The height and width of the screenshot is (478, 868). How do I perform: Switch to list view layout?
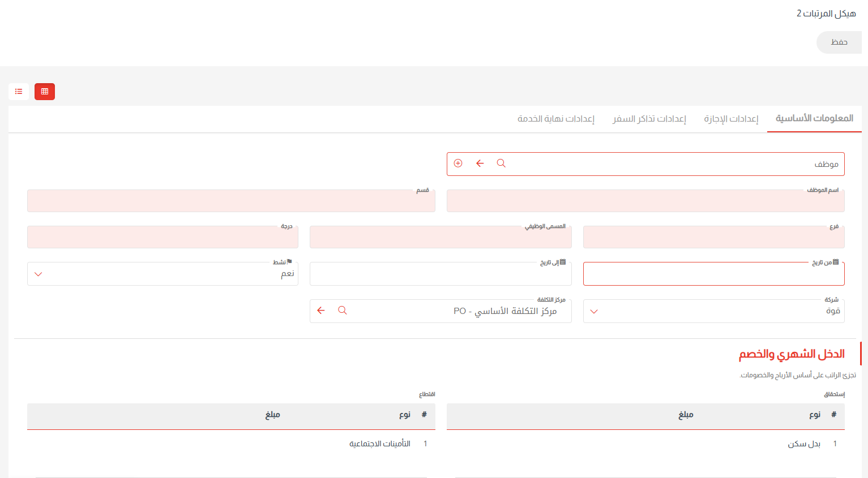click(18, 91)
